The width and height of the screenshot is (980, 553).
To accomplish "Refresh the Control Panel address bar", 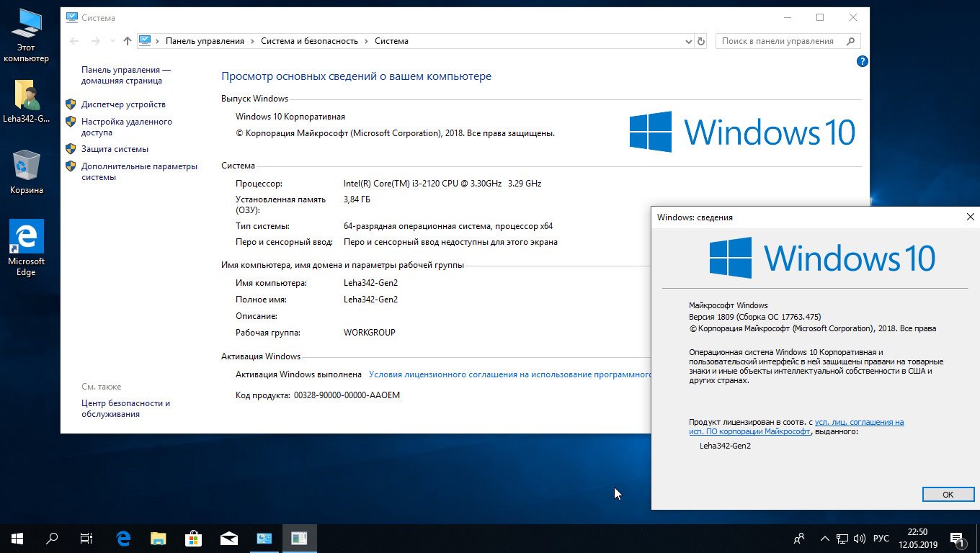I will click(701, 41).
